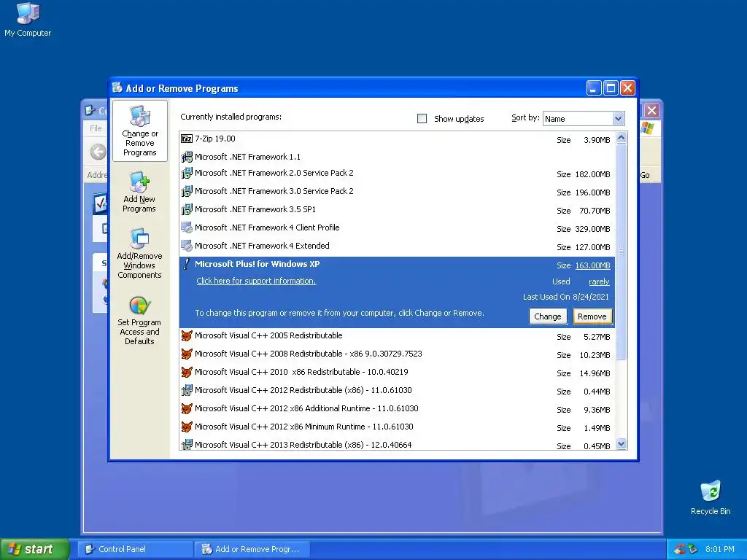The width and height of the screenshot is (747, 560).
Task: Click the red shield system tray icon
Action: pos(680,549)
